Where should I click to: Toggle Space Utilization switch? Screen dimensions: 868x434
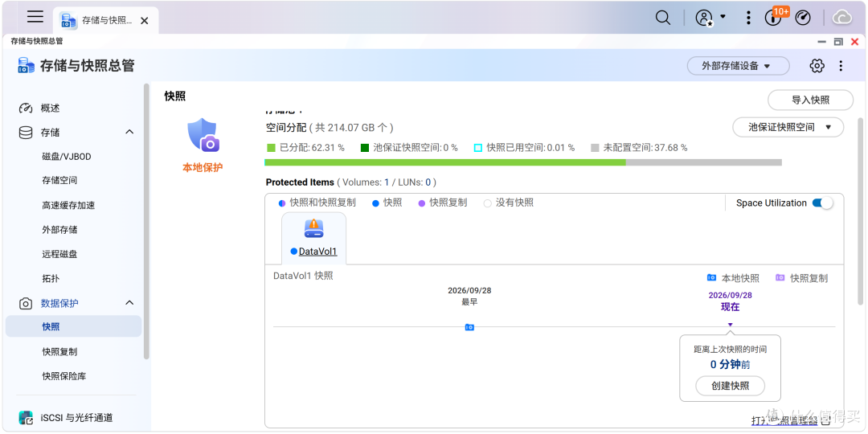pos(822,203)
